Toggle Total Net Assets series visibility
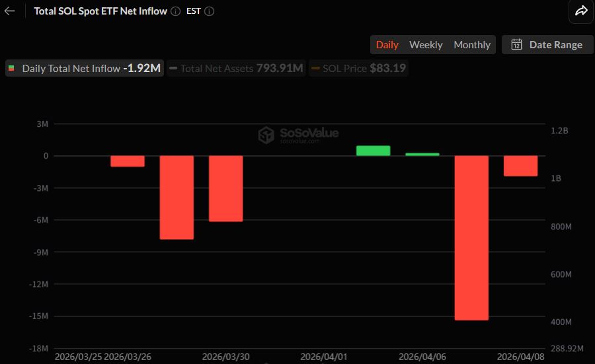This screenshot has width=595, height=364. (x=236, y=69)
